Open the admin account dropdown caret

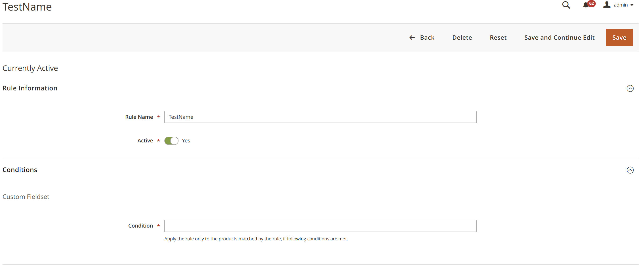coord(632,5)
